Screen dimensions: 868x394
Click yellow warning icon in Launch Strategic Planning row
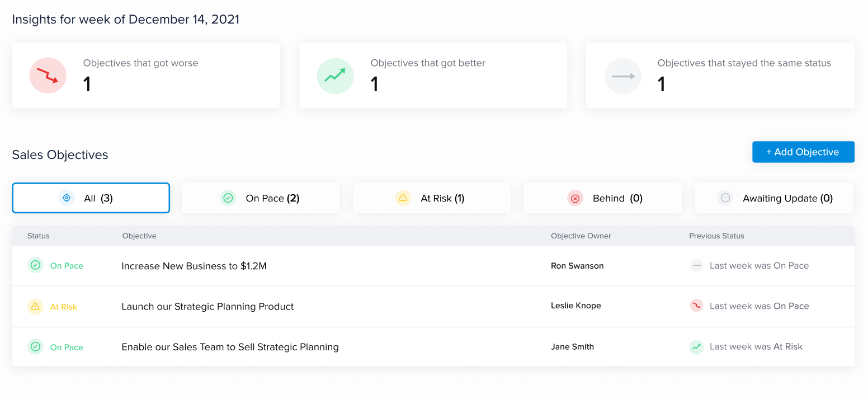(35, 307)
